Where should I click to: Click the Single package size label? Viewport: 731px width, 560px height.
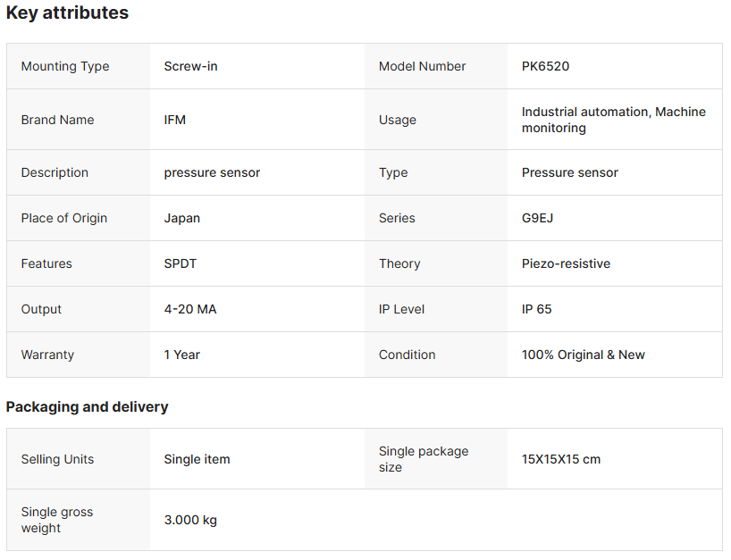pos(423,459)
